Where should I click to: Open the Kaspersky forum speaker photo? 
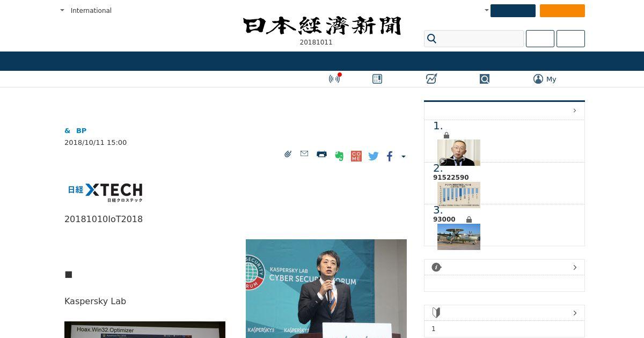point(326,289)
